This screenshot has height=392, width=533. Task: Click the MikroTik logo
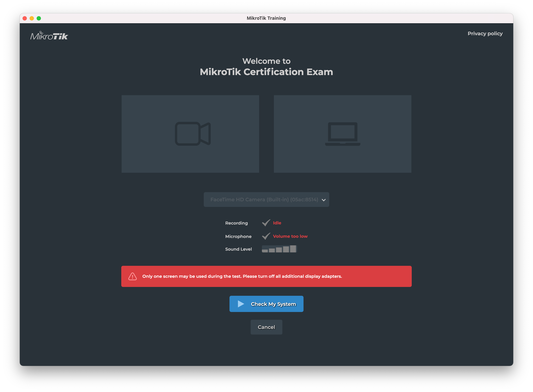click(49, 35)
